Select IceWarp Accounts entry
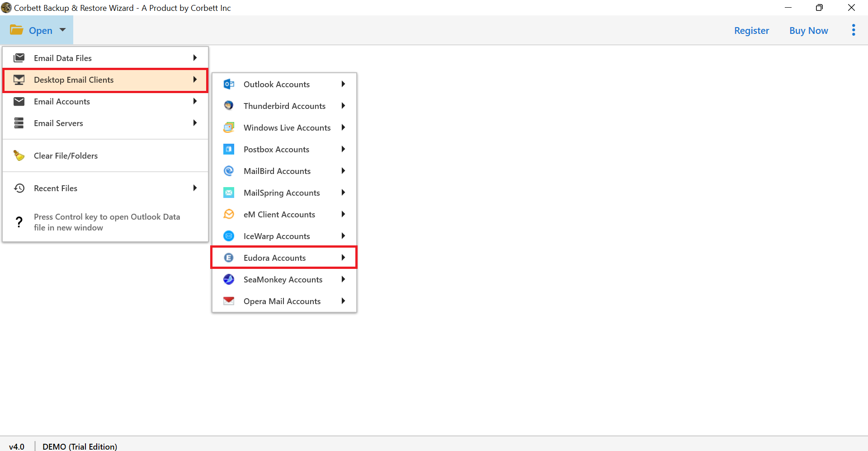The height and width of the screenshot is (451, 868). tap(284, 236)
